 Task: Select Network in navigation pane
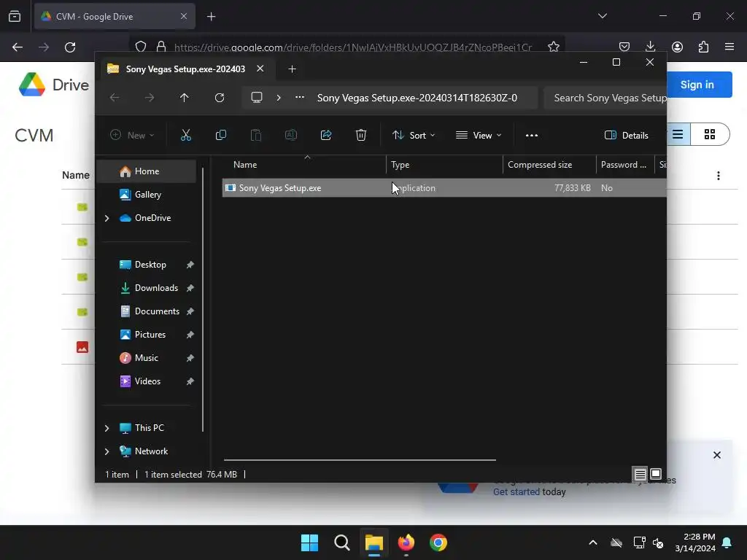pos(151,451)
